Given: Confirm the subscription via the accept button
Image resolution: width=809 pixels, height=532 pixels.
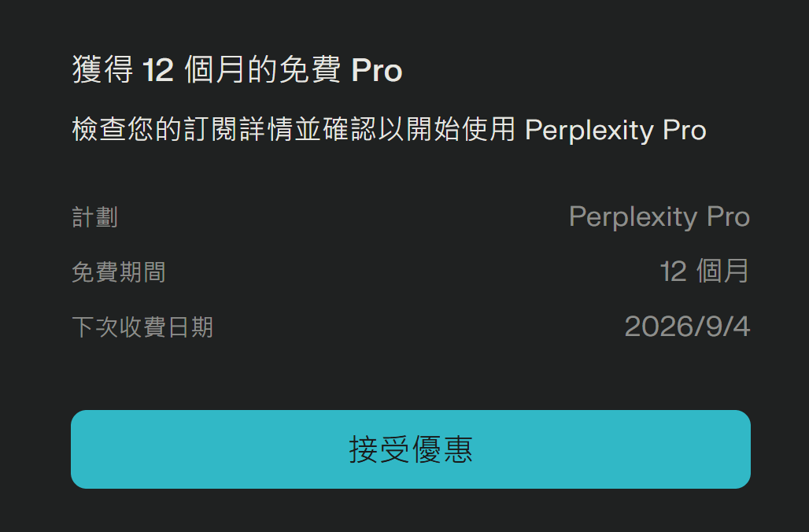Looking at the screenshot, I should tap(412, 449).
